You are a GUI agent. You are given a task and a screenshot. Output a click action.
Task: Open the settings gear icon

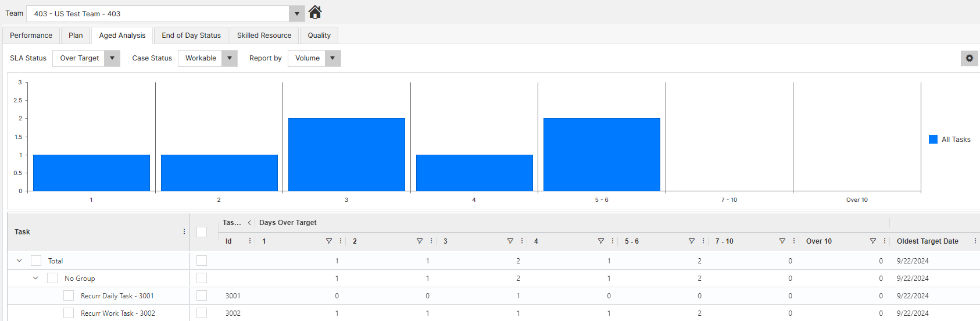click(969, 58)
